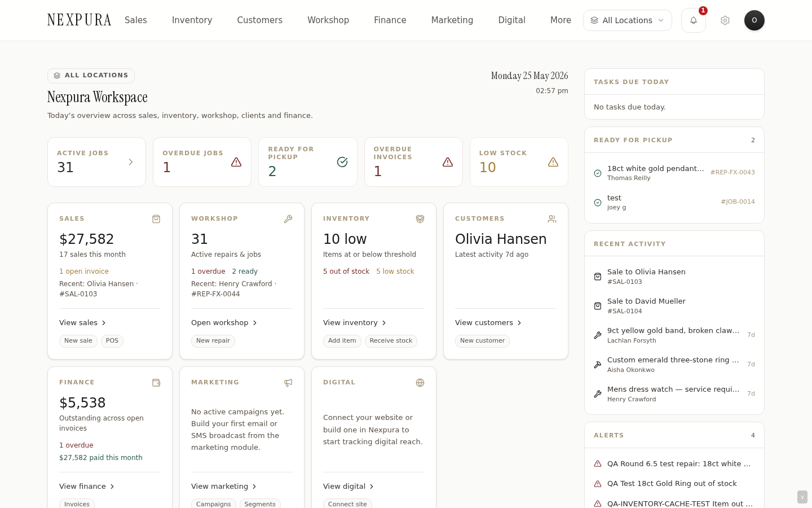The height and width of the screenshot is (508, 812).
Task: Click '1 open invoice' in Sales card
Action: tap(84, 271)
